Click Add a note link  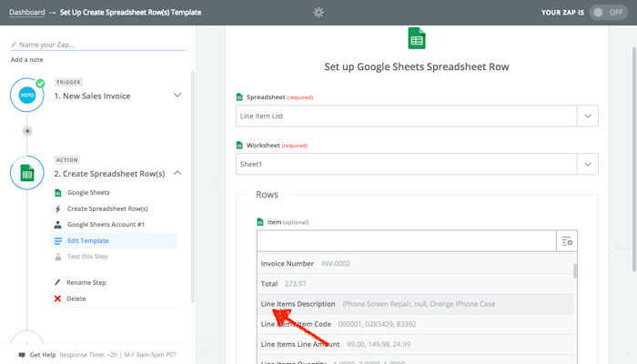[26, 60]
